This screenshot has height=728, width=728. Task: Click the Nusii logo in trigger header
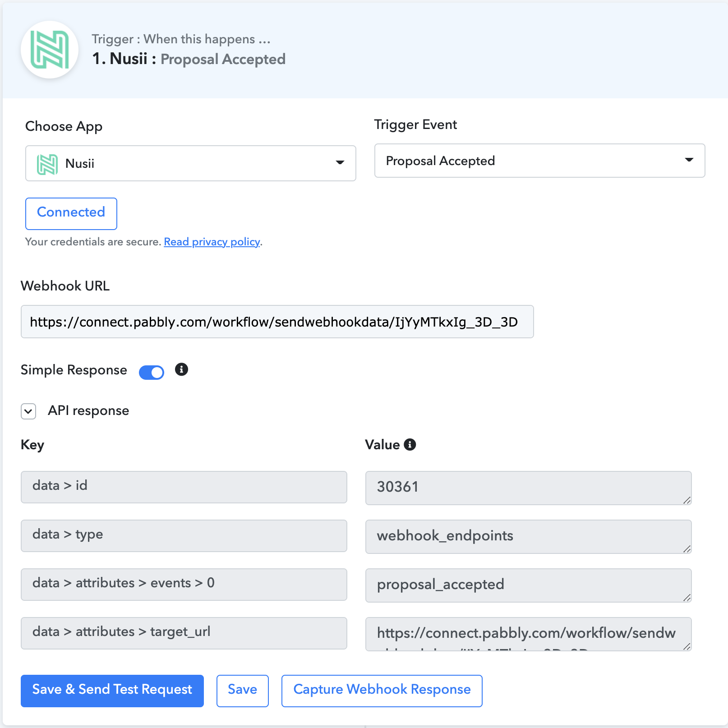[50, 50]
